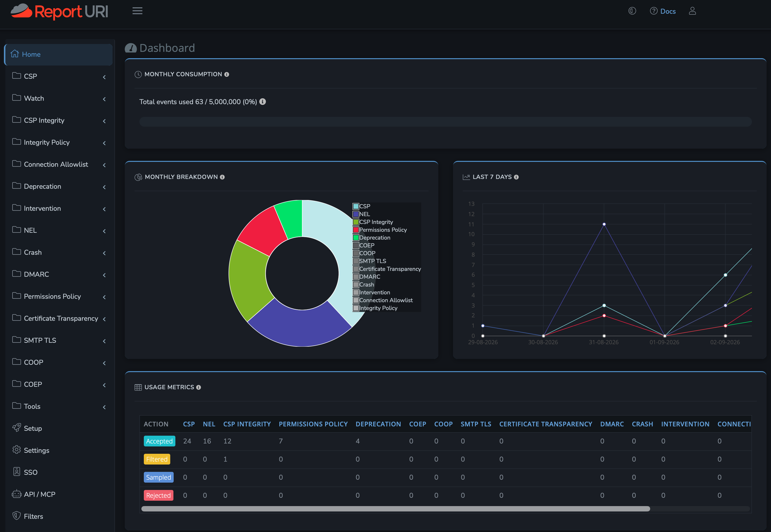Screen dimensions: 771x532
Task: Click the Accepted action badge
Action: tap(159, 441)
